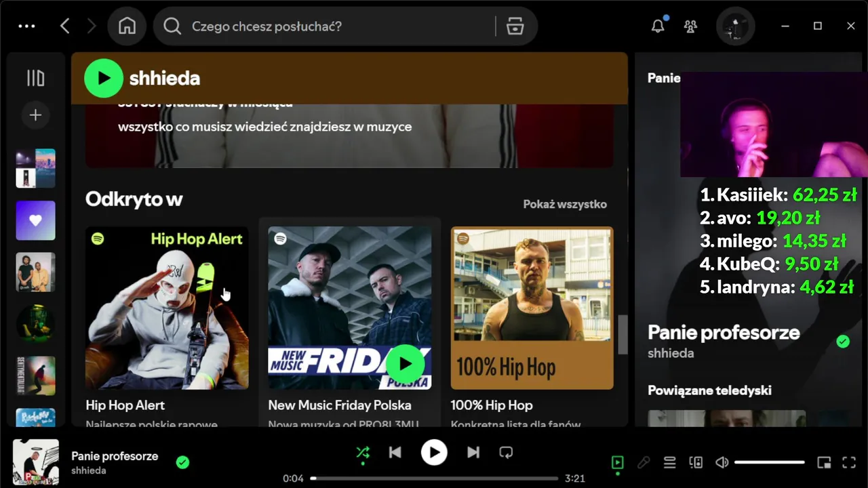Open related music video thumbnail
868x488 pixels.
(x=727, y=418)
